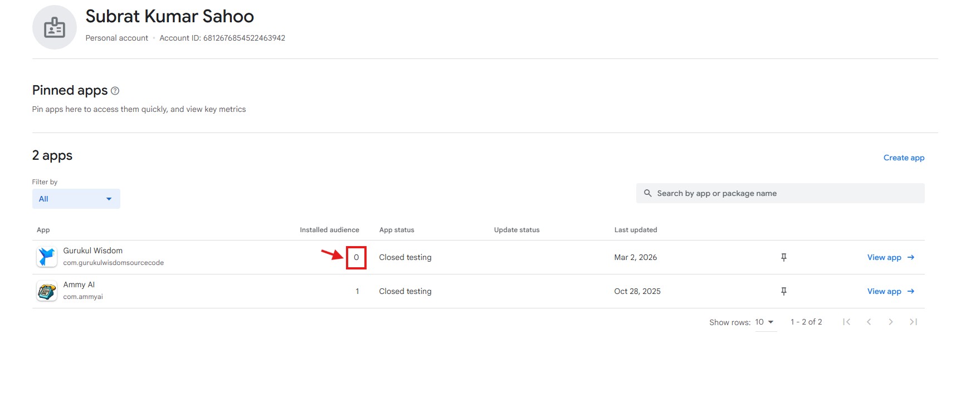Open View app for Ammy AI
Image resolution: width=980 pixels, height=417 pixels.
tap(890, 291)
